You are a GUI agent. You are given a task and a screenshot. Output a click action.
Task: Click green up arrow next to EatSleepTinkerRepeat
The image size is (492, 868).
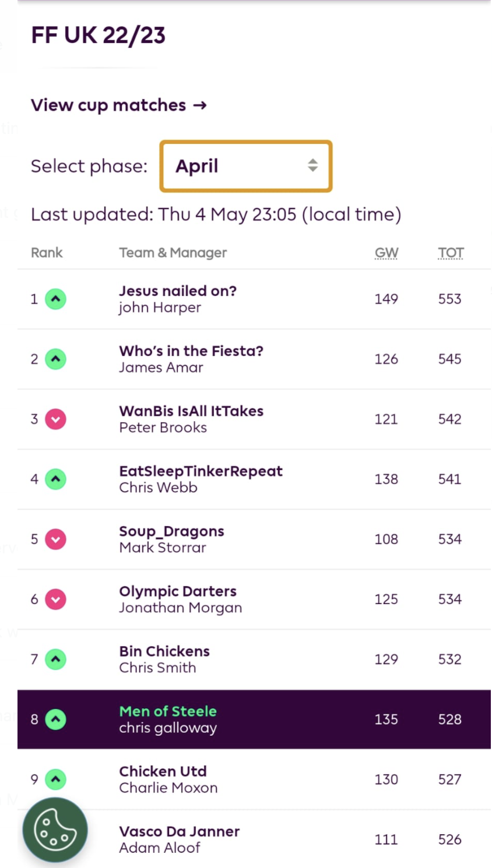point(56,479)
